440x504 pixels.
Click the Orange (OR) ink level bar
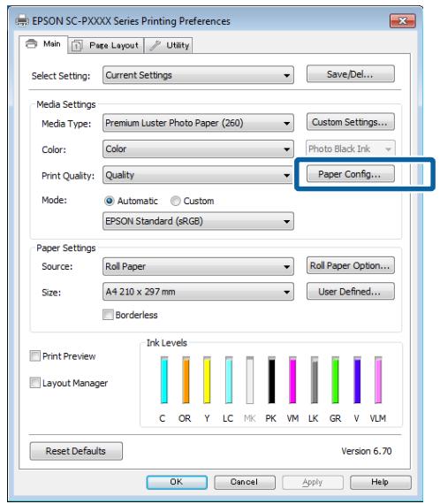coord(186,379)
